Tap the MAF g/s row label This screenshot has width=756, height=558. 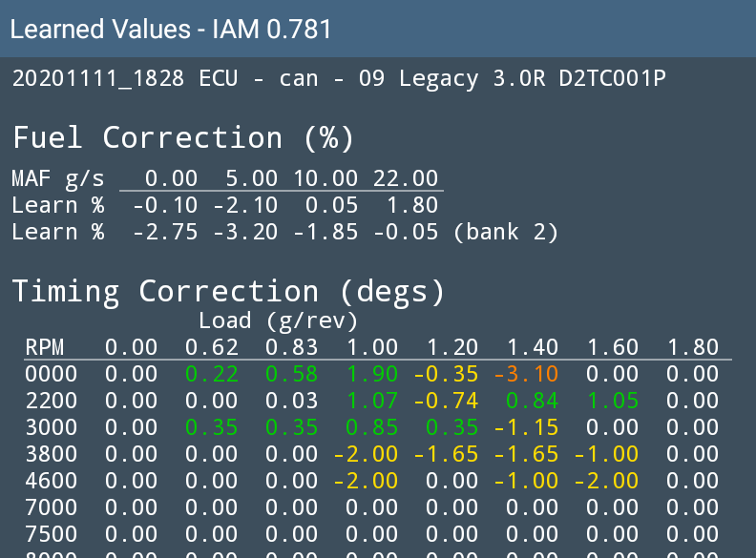tap(58, 179)
